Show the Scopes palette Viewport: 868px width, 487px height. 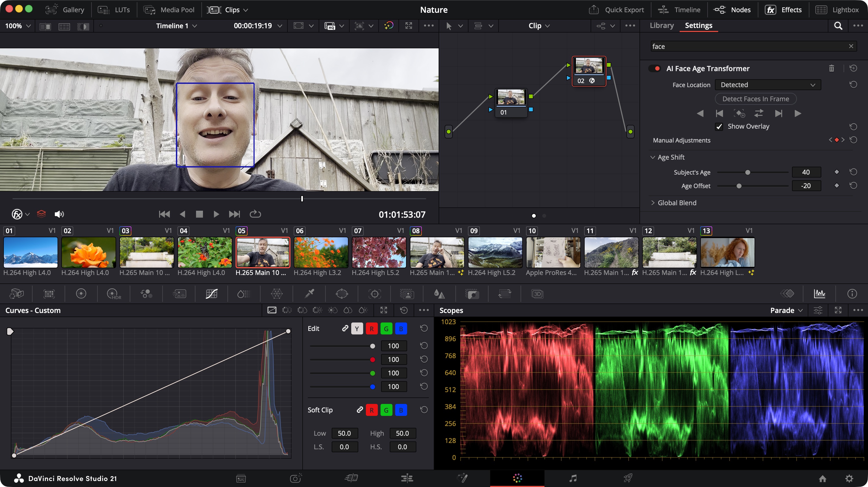coord(819,293)
